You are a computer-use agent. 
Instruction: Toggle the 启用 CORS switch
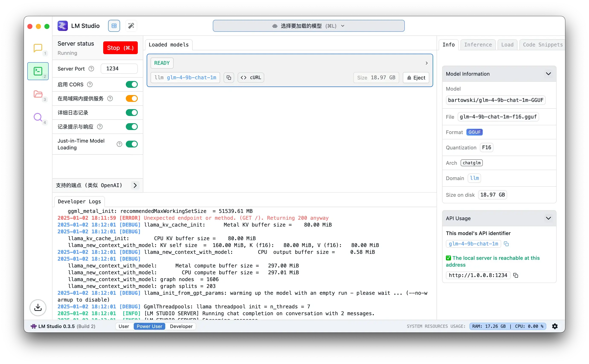(132, 84)
